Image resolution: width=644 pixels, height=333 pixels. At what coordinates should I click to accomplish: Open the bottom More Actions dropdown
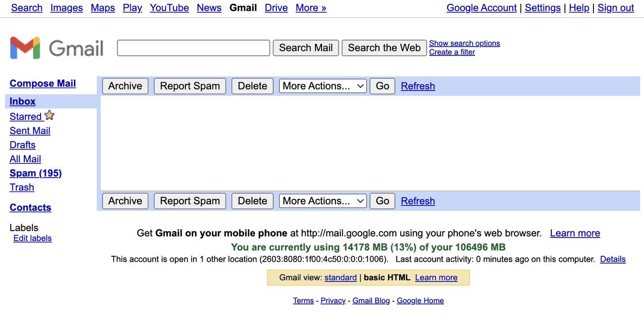click(322, 201)
